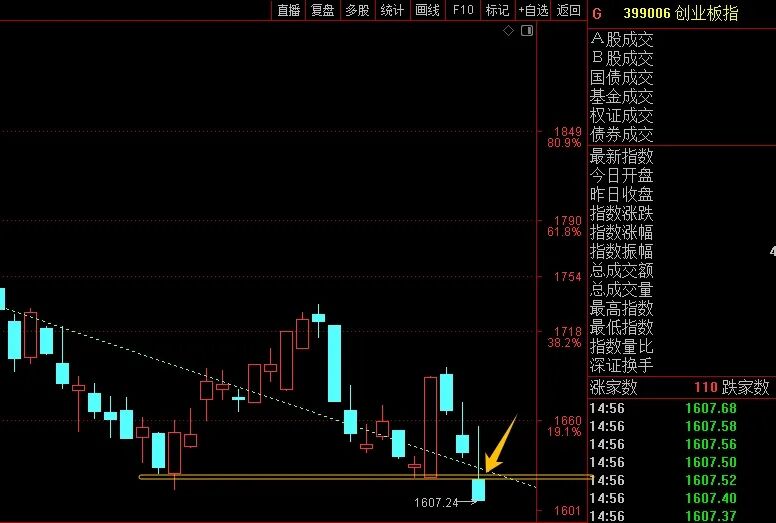Select the 总成交额 row

[x=682, y=271]
